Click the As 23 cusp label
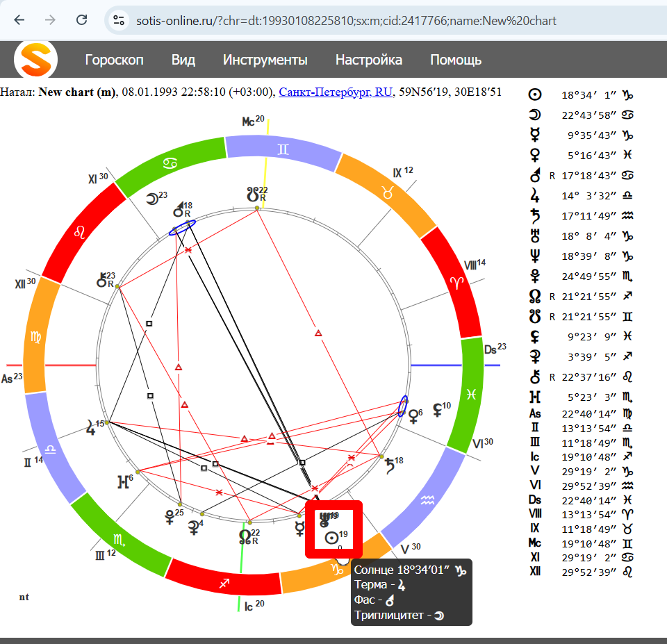Viewport: 667px width, 644px height. click(x=12, y=378)
